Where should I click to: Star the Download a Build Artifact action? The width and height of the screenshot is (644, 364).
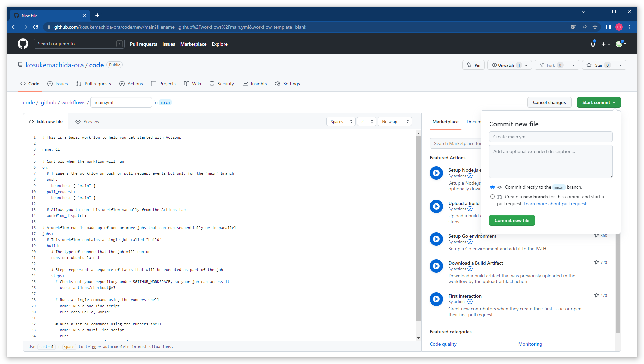596,263
